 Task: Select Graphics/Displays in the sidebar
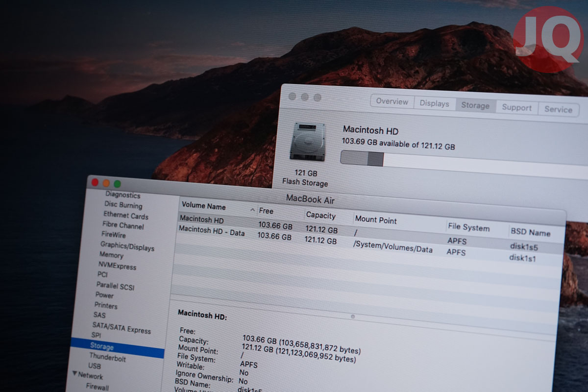127,245
